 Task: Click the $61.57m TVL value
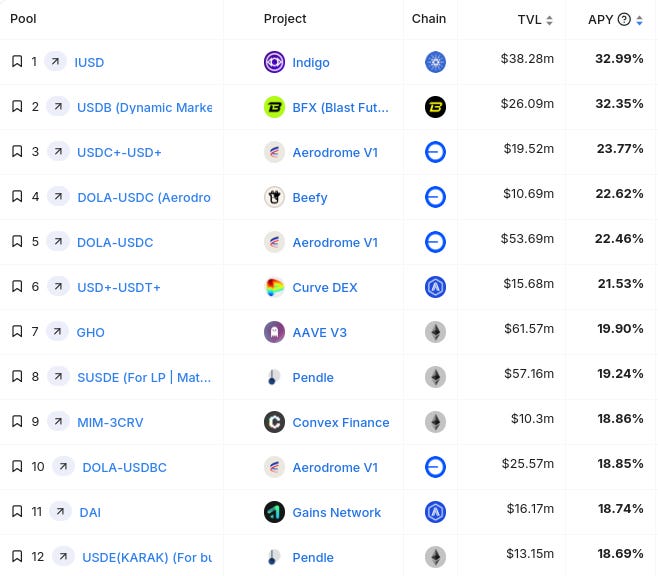(529, 328)
